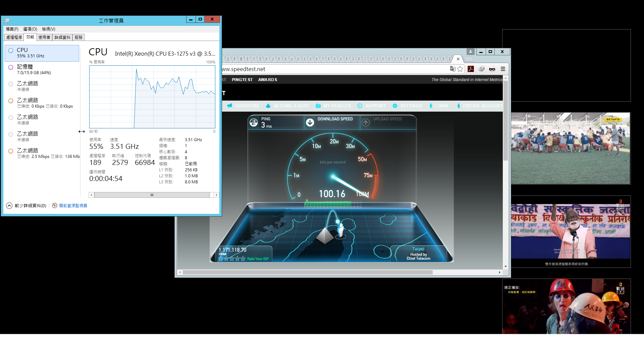
Task: Select the Ethernet entry showing 0 Kbps
Action: pyautogui.click(x=42, y=103)
